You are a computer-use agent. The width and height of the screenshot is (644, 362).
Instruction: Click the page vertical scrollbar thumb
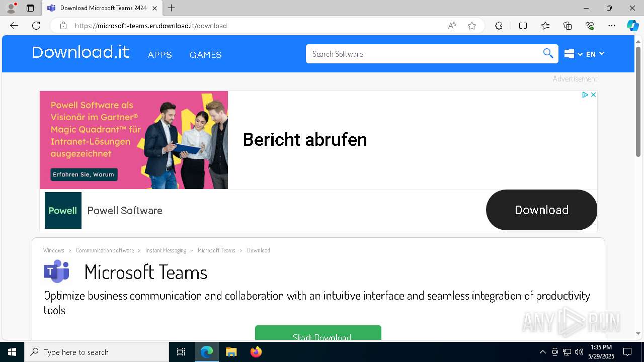coord(638,102)
